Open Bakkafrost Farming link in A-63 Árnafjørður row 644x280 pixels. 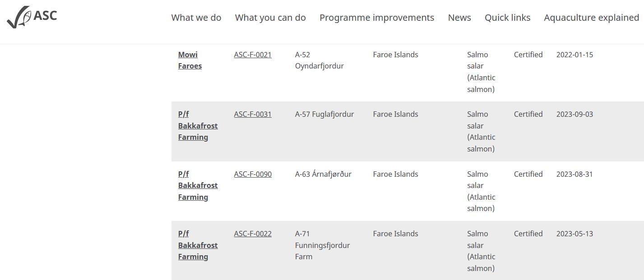click(198, 186)
